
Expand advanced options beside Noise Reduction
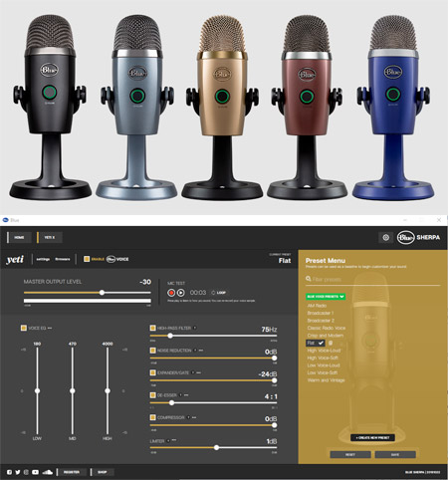201,351
